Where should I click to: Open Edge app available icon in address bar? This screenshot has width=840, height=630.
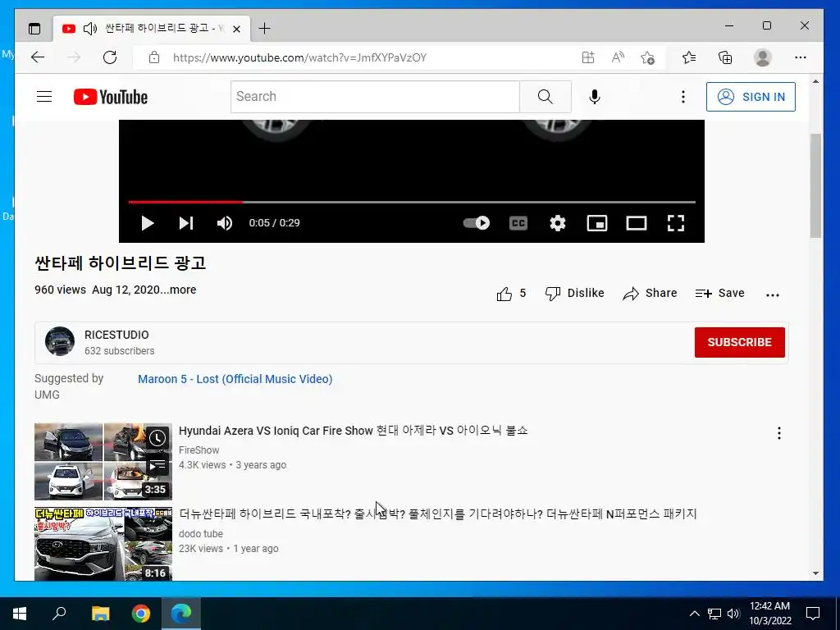tap(588, 57)
